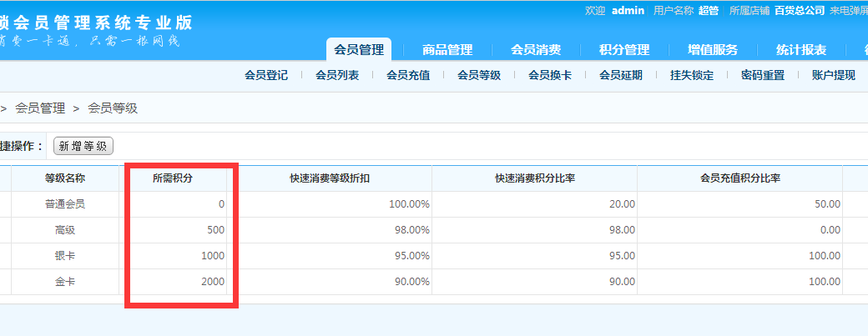Click the 快速消费积分比率 column header
This screenshot has width=868, height=336.
tap(535, 178)
